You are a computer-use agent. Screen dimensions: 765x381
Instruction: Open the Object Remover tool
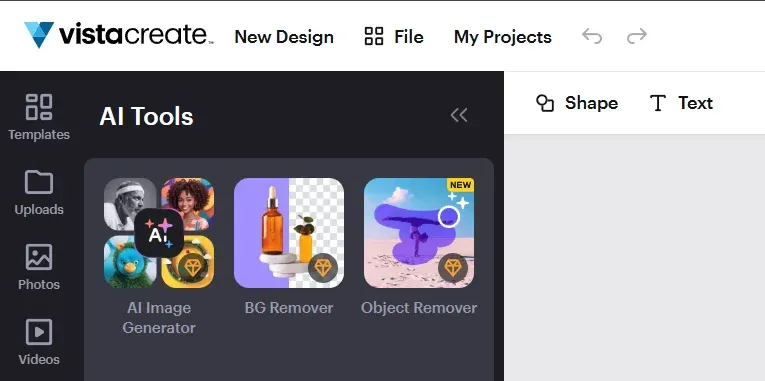tap(419, 233)
